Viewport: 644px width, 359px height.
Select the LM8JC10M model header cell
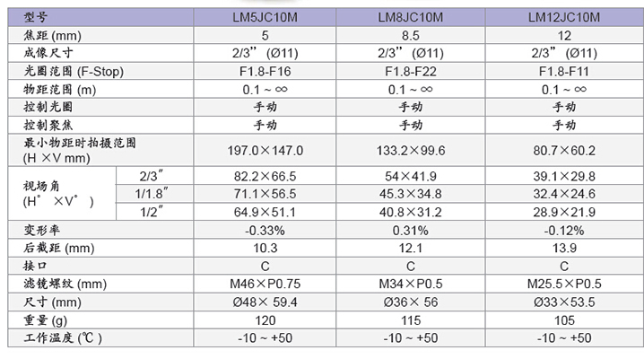(413, 14)
